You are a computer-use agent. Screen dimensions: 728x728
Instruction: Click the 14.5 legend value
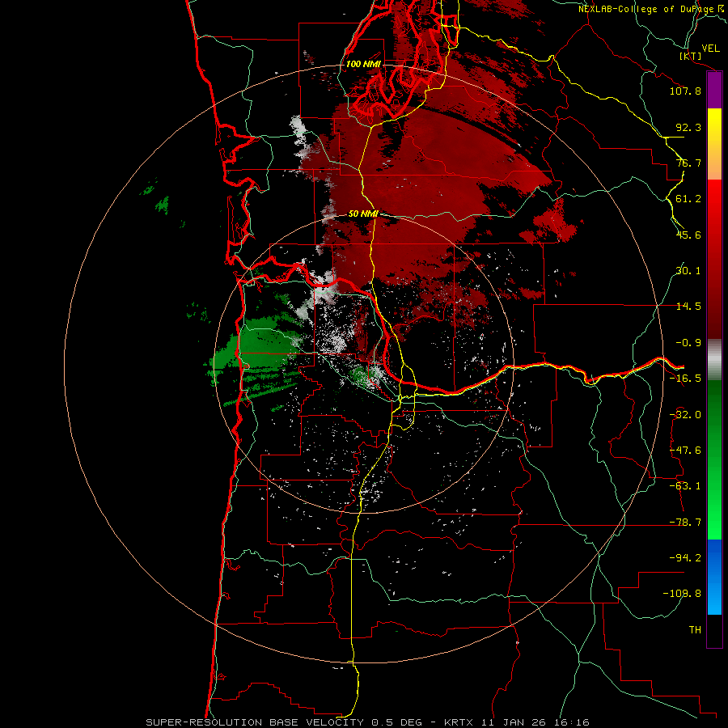[x=688, y=307]
